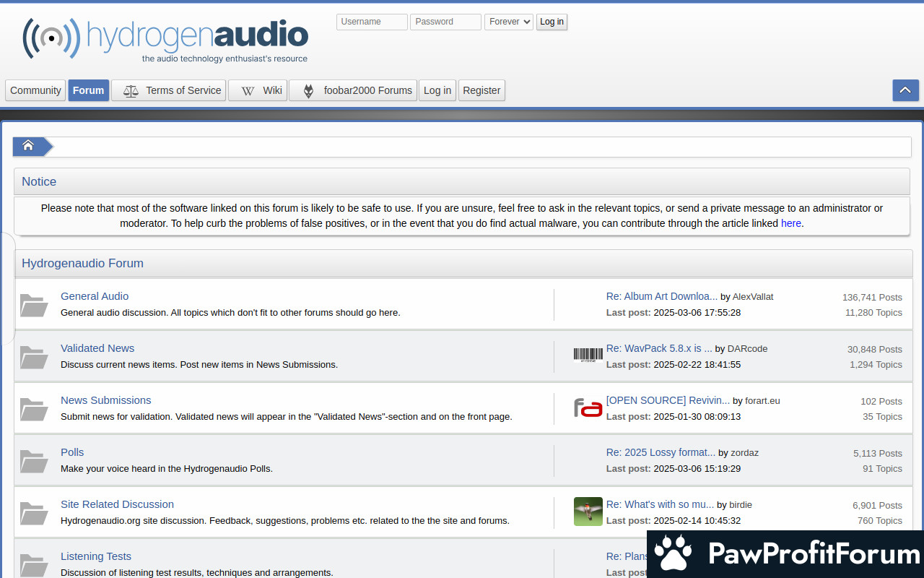Click the Username input field
The width and height of the screenshot is (924, 578).
point(372,22)
